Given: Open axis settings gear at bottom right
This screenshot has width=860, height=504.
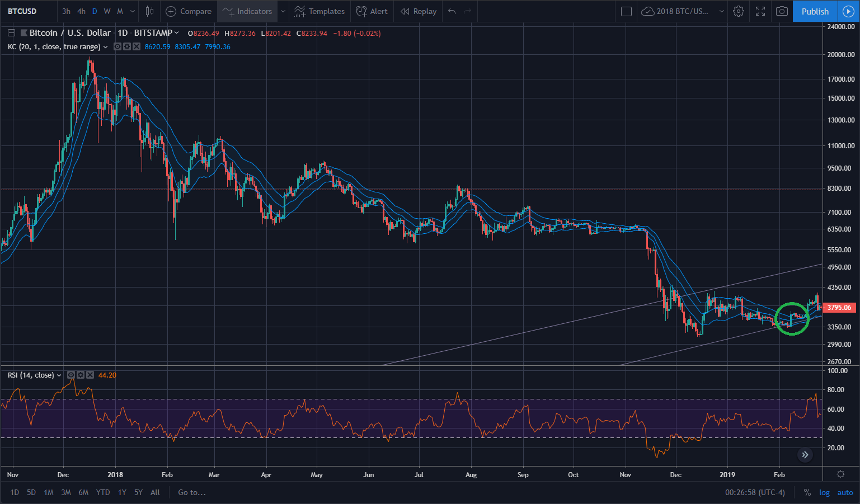Looking at the screenshot, I should click(840, 474).
